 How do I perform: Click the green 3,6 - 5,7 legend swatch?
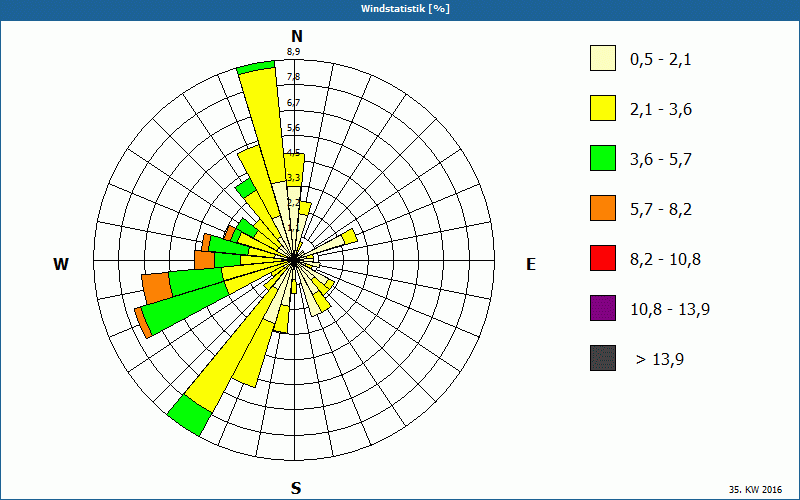[x=603, y=158]
